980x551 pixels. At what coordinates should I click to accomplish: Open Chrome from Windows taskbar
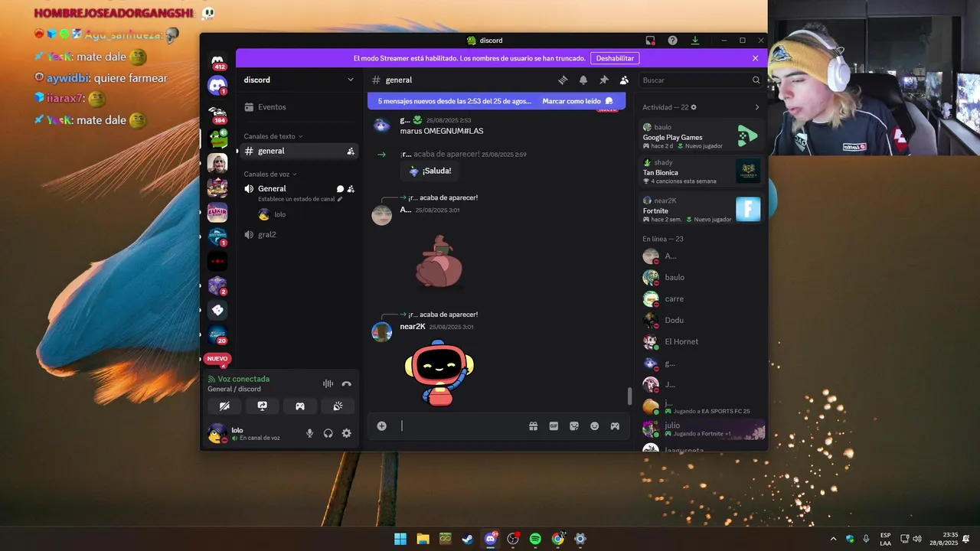(557, 539)
